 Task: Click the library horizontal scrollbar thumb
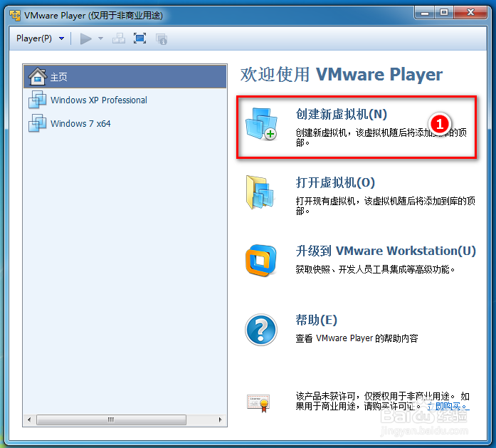(x=111, y=420)
